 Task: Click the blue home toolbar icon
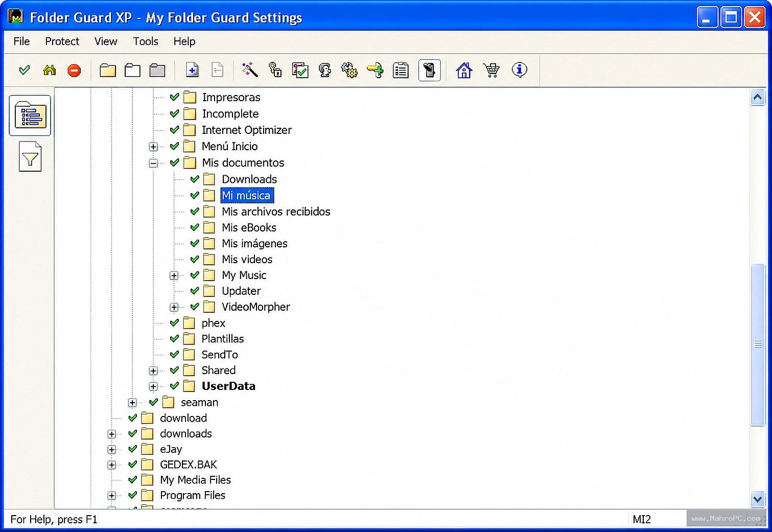pos(464,70)
